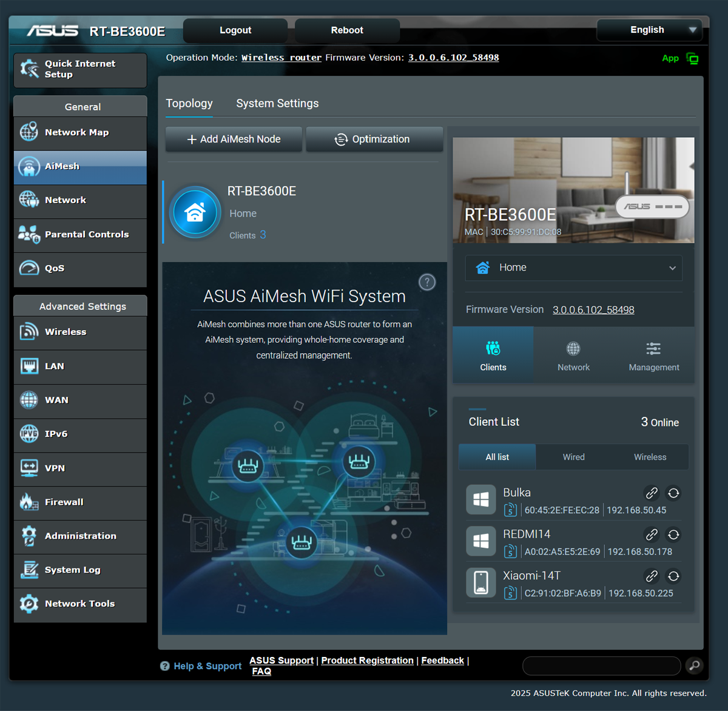The image size is (728, 711).
Task: Click the footer search input field
Action: (x=601, y=666)
